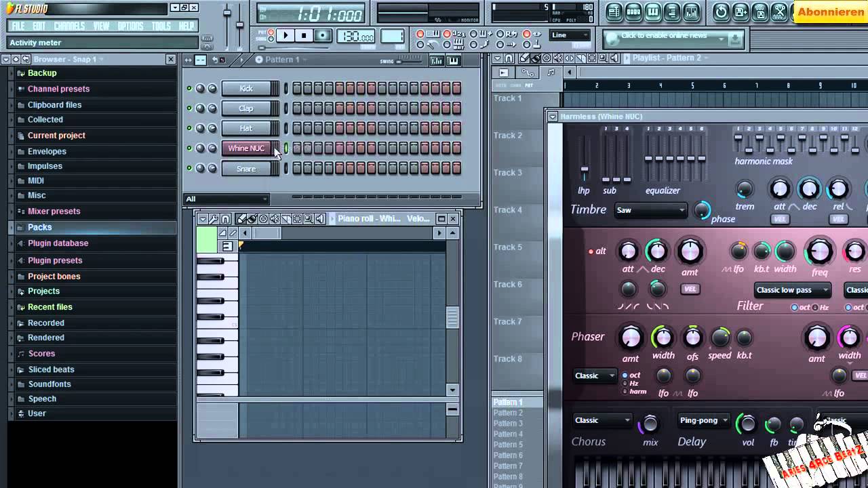
Task: Open the Phaser Classic type dropdown
Action: coord(594,375)
